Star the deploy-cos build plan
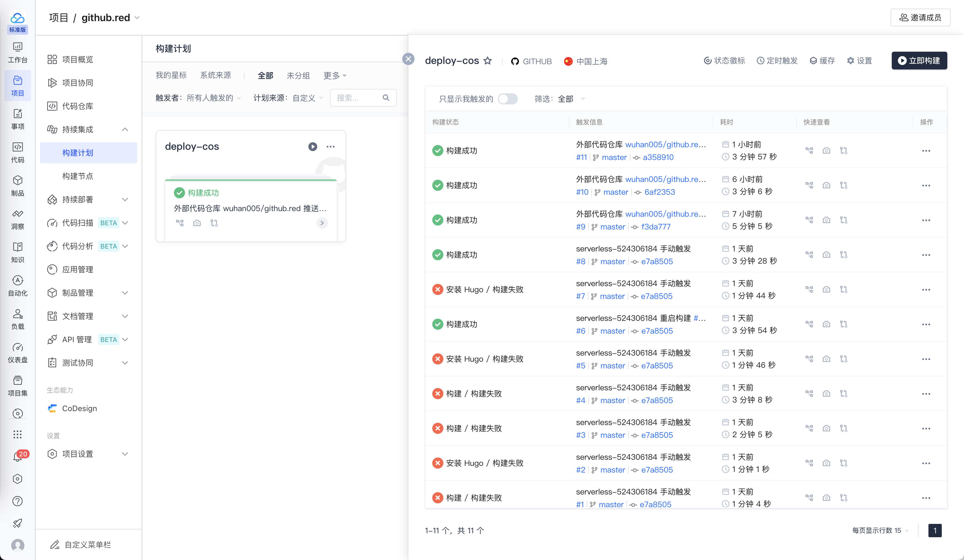The height and width of the screenshot is (560, 964). point(487,61)
